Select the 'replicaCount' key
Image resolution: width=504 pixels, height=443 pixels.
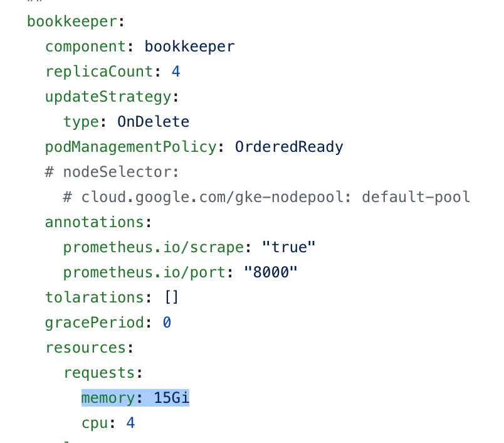pos(99,72)
